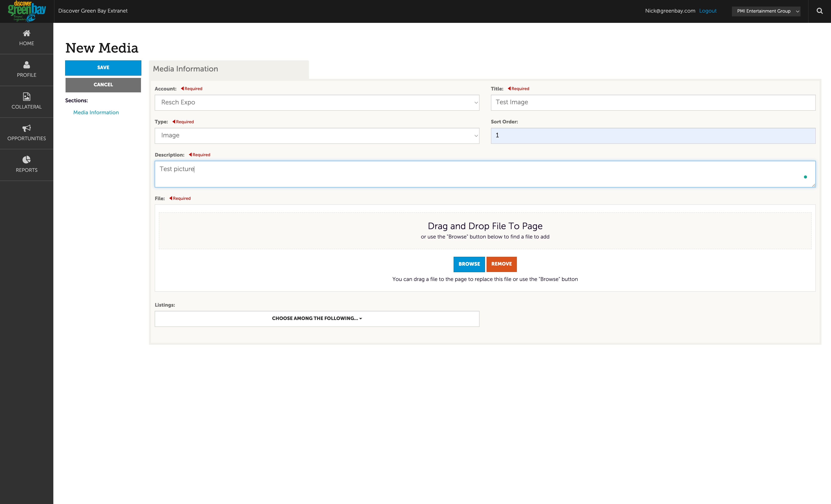Open the Listings Choose Among The Following dropdown
Screen dimensions: 831x504
tap(317, 319)
